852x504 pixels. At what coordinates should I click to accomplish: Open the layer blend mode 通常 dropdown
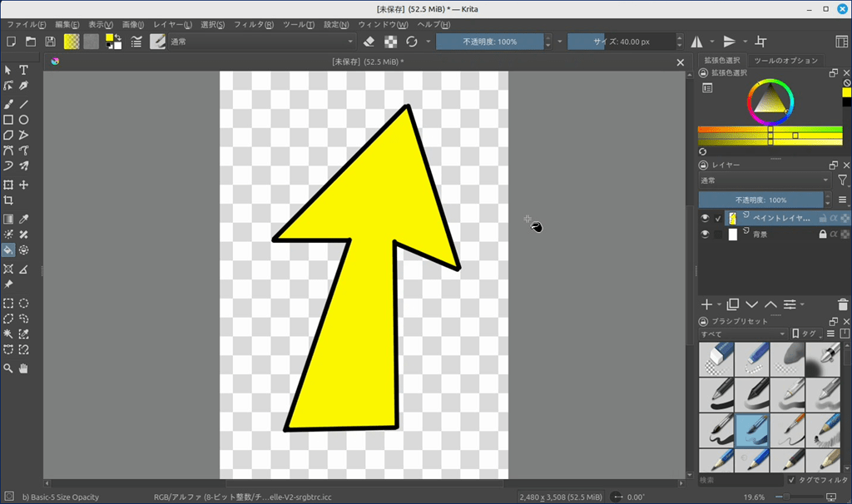click(x=764, y=180)
